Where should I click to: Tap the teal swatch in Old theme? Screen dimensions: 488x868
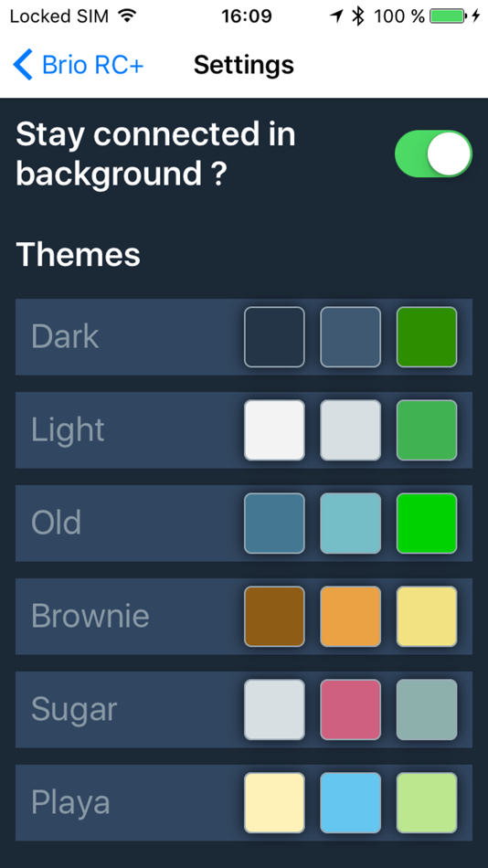click(x=351, y=523)
